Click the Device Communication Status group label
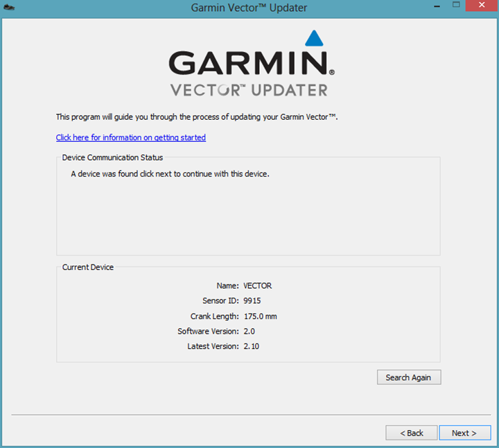 [x=112, y=157]
